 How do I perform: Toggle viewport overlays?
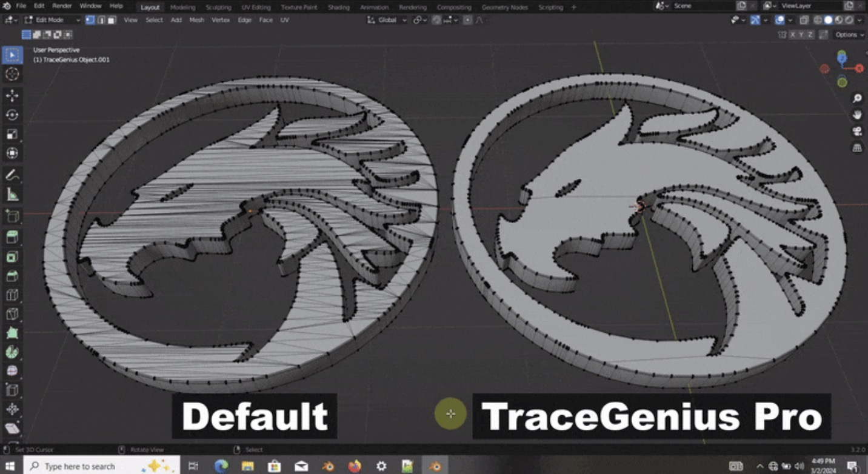click(780, 20)
